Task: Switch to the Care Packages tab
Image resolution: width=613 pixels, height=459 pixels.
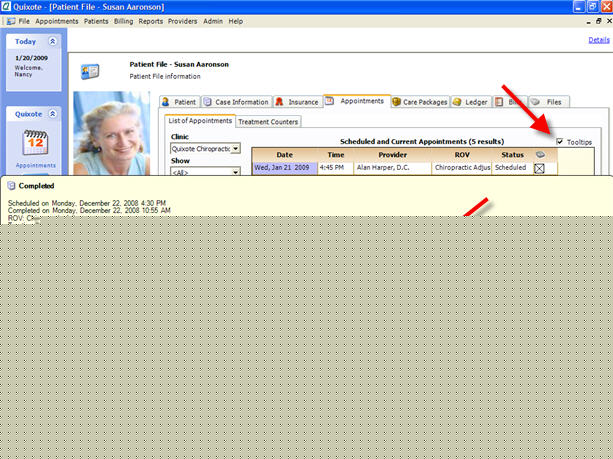Action: pos(420,102)
